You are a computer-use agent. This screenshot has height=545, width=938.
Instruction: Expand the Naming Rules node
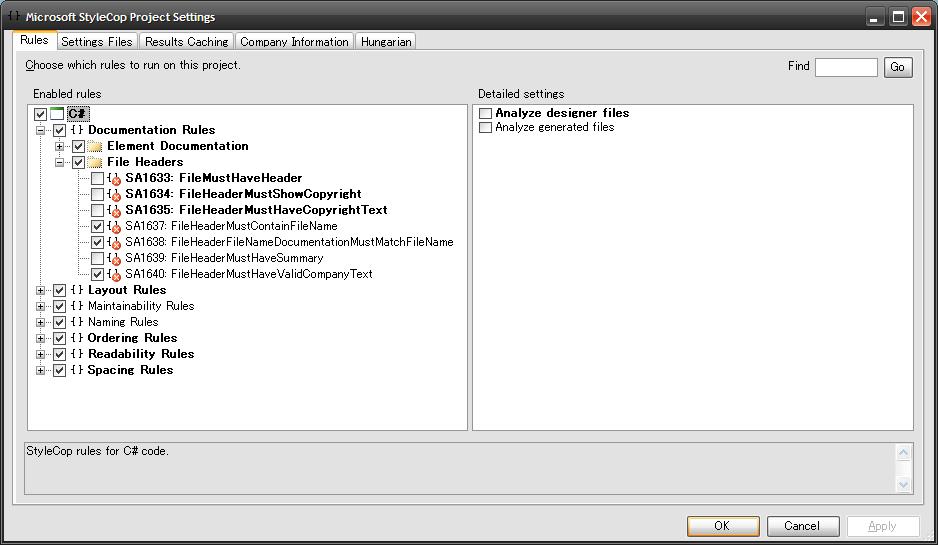(x=40, y=322)
